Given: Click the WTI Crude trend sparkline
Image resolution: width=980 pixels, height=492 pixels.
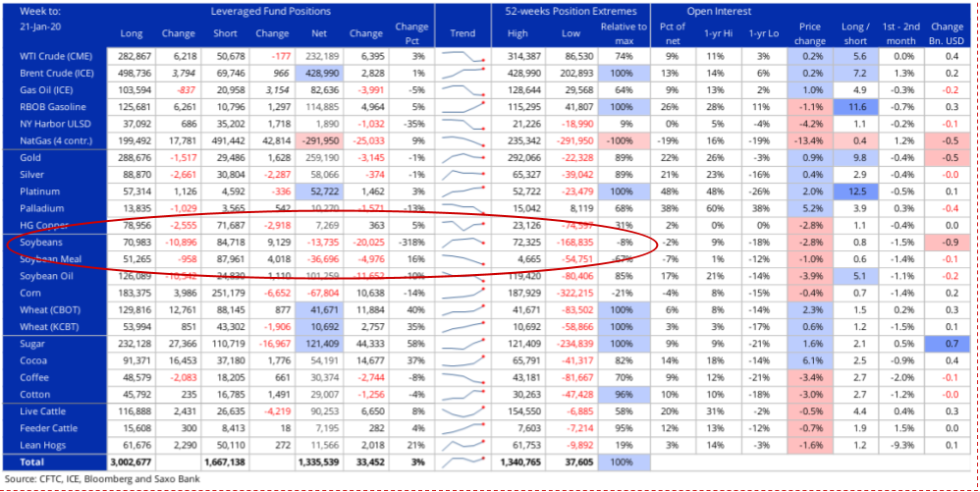Looking at the screenshot, I should pos(463,56).
